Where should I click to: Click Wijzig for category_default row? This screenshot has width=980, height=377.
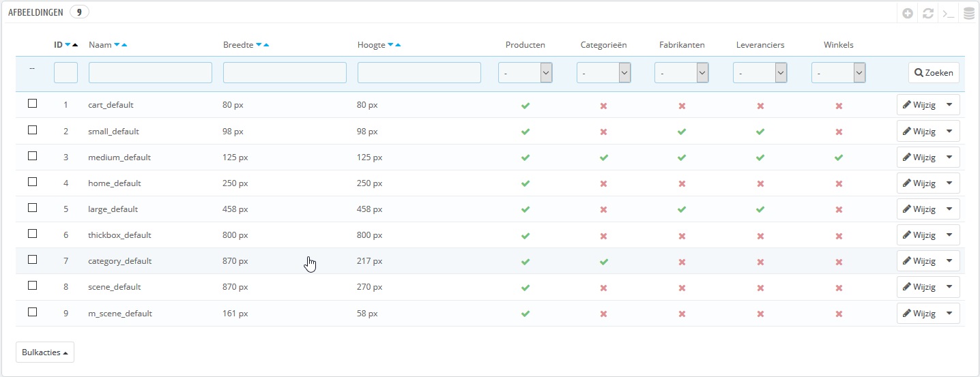click(919, 261)
